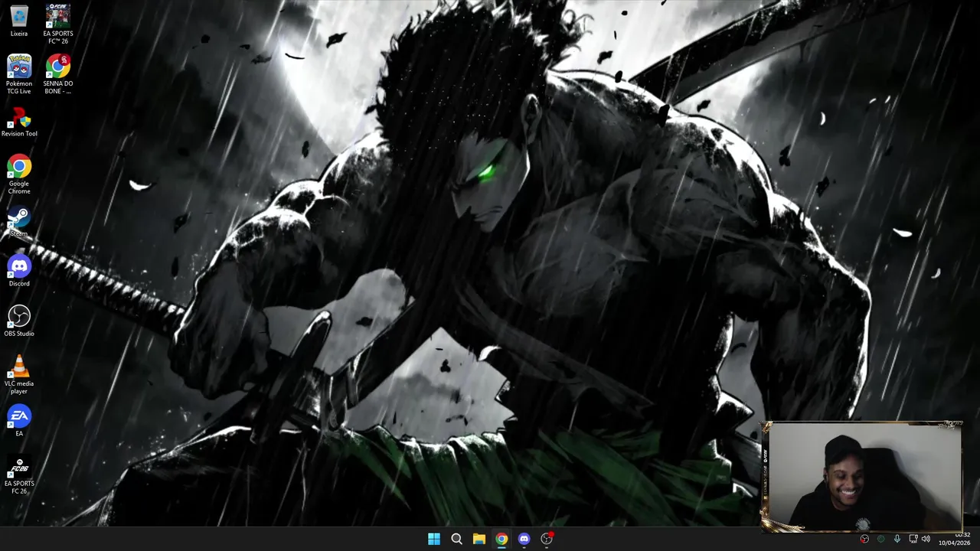
Task: Select the Steam desktop icon
Action: 19,222
